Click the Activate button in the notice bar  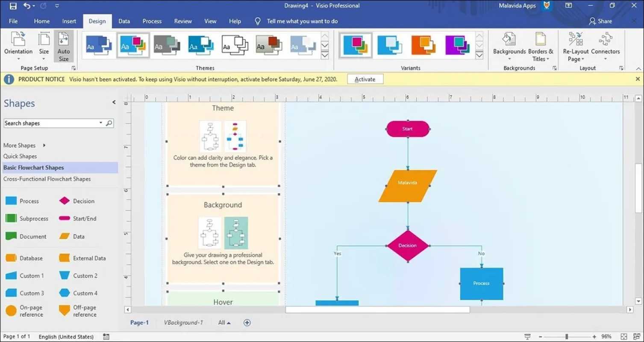(365, 79)
